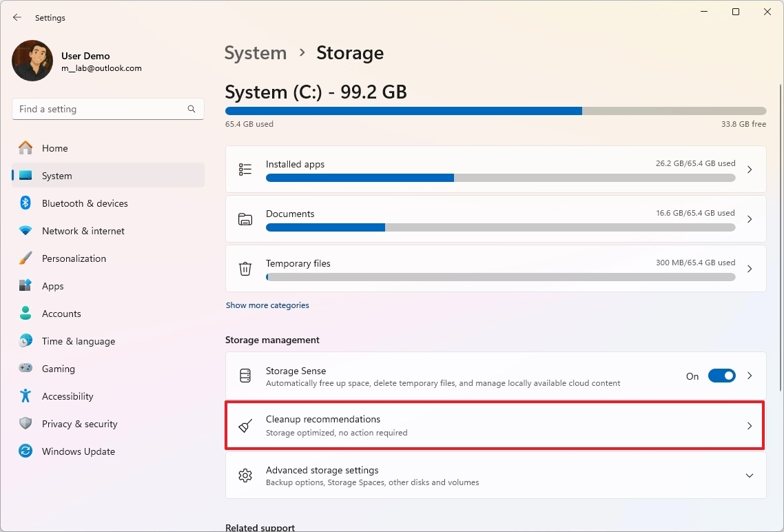Click m__lab@outlook.com email text
This screenshot has height=532, width=784.
click(x=101, y=68)
